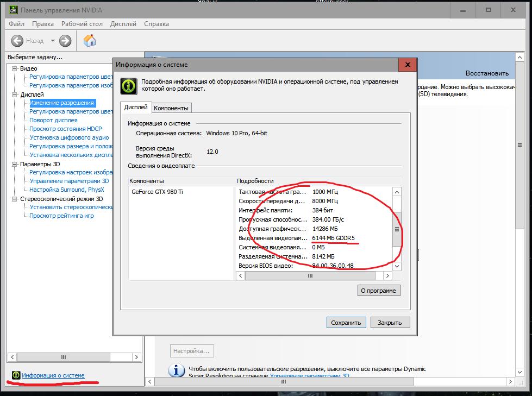Click the Закрыть button
Image resolution: width=532 pixels, height=396 pixels.
click(390, 323)
